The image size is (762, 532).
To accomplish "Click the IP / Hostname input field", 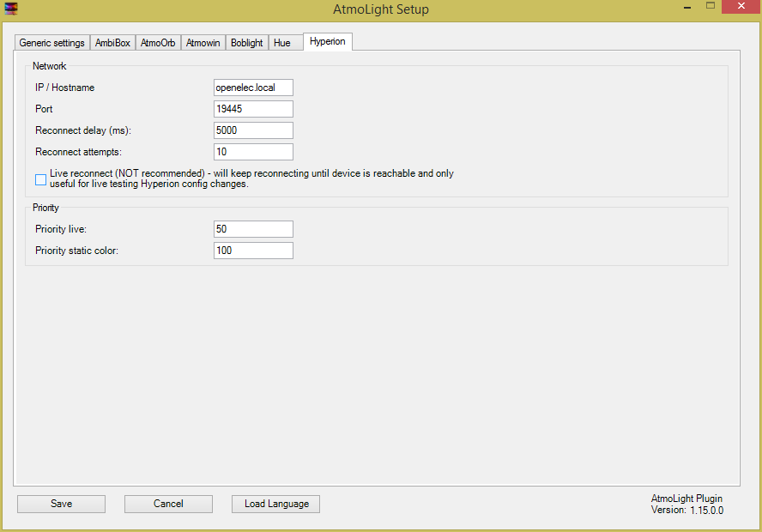I will [x=253, y=88].
